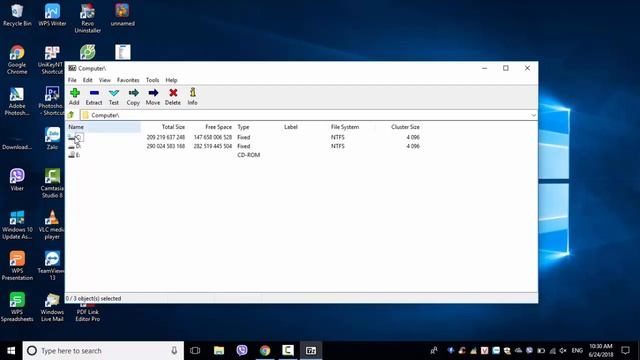The image size is (640, 360).
Task: Click the microphone icon in search box
Action: 174,351
